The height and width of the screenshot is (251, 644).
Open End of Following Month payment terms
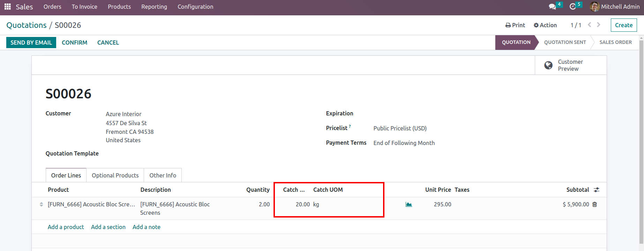(404, 143)
